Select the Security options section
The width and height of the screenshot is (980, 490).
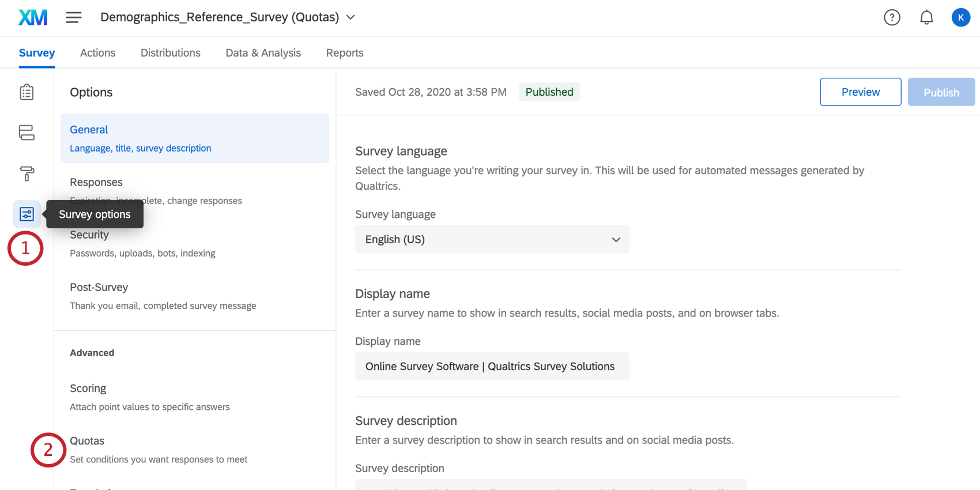point(195,243)
